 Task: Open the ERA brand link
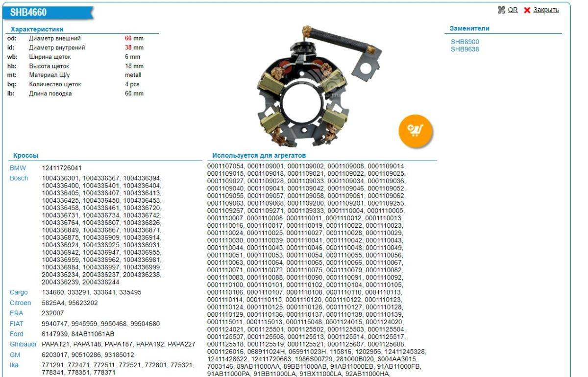coord(16,313)
